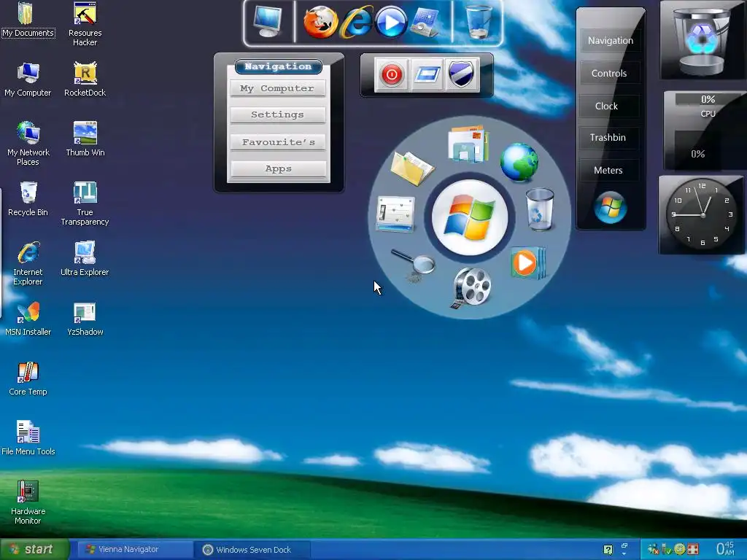Select the Resoures Hacker desktop icon
Screen dimensions: 747x560
(85, 24)
